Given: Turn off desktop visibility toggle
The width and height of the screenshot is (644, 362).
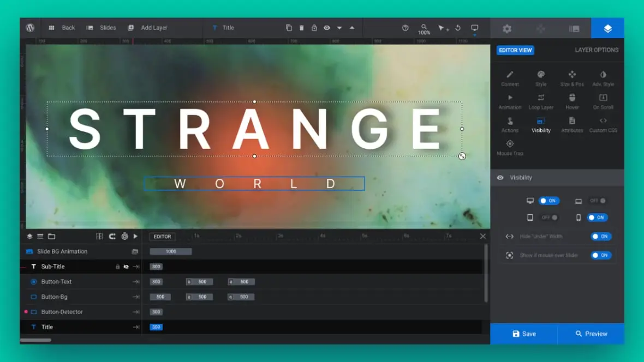Looking at the screenshot, I should 549,201.
